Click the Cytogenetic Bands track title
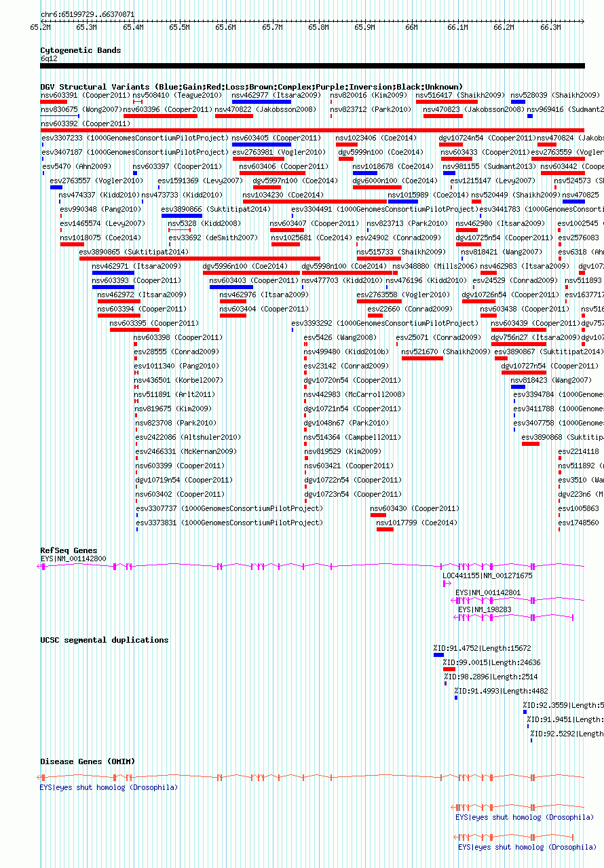 81,50
